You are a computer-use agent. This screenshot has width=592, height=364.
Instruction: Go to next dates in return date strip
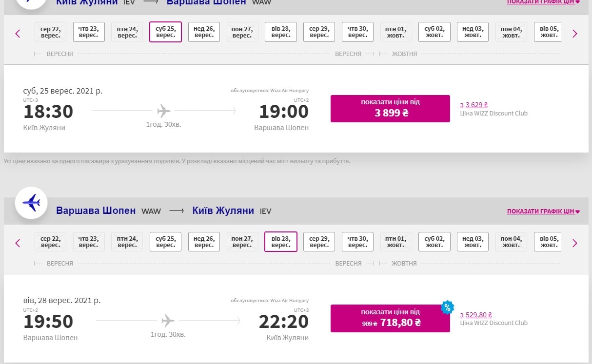coord(574,243)
